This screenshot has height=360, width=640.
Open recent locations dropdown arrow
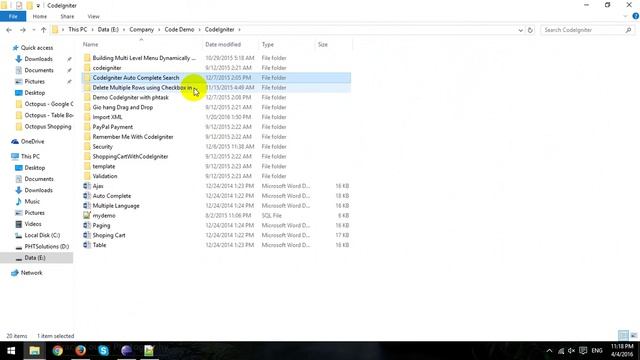33,30
